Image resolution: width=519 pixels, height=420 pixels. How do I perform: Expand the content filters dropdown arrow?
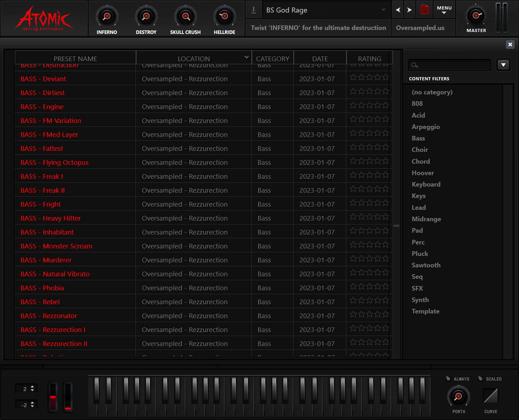click(503, 65)
